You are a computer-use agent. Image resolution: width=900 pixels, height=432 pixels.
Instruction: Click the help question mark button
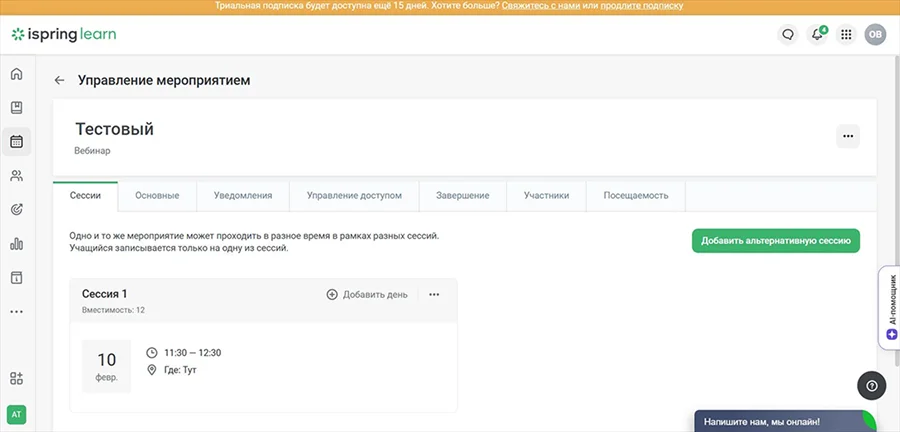point(871,386)
